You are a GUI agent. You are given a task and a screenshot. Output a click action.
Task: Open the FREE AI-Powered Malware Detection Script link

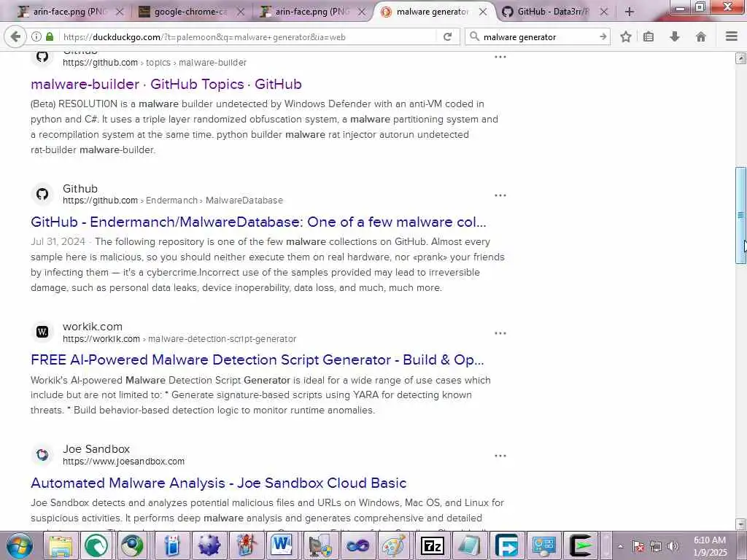(258, 360)
